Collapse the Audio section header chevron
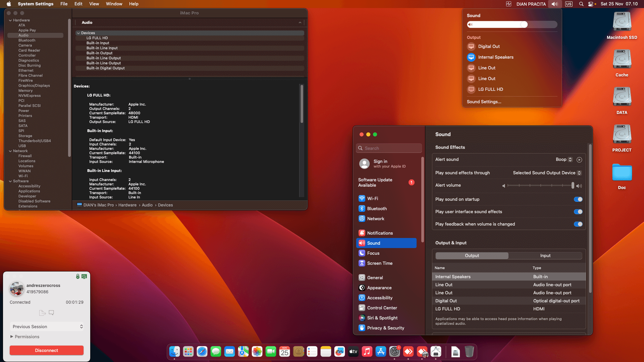644x362 pixels. (300, 23)
